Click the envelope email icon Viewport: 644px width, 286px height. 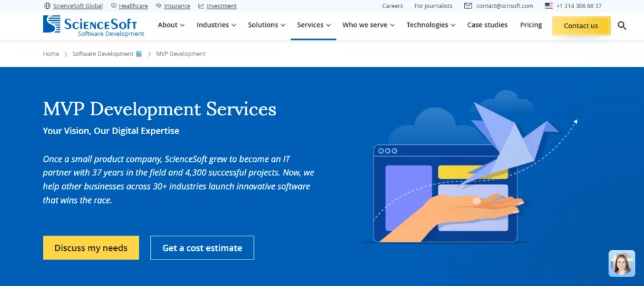pyautogui.click(x=468, y=6)
